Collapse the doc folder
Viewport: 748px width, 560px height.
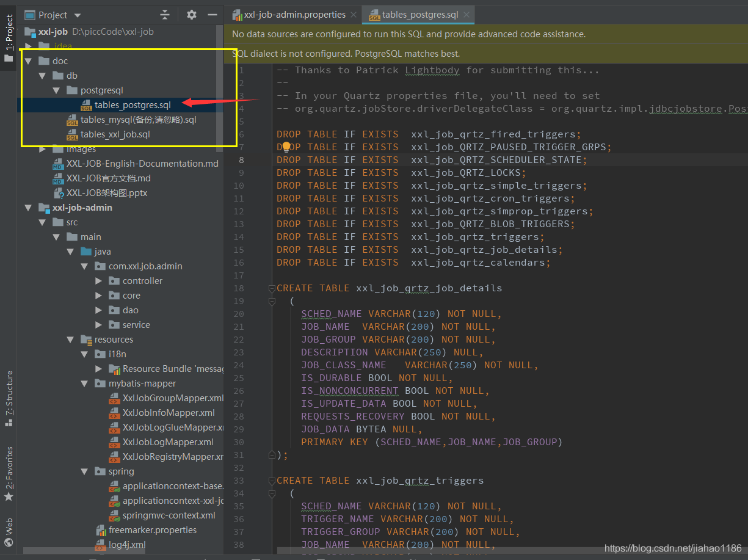point(28,60)
